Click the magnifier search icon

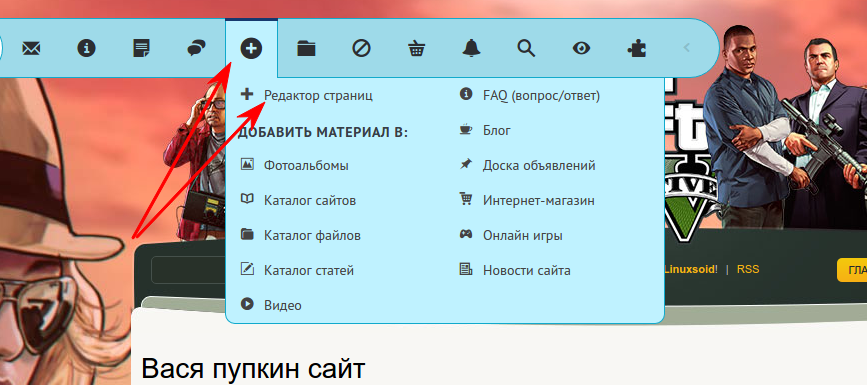(x=526, y=49)
